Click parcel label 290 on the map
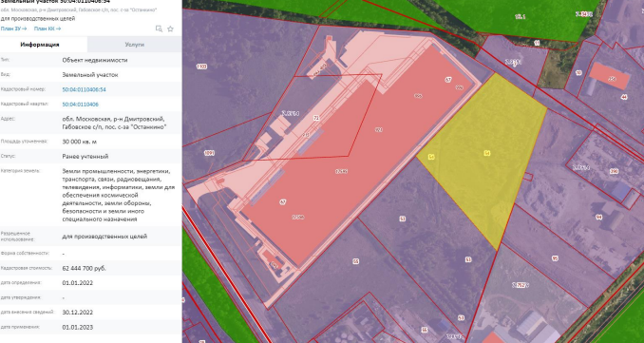Image resolution: width=644 pixels, height=343 pixels. click(x=615, y=171)
